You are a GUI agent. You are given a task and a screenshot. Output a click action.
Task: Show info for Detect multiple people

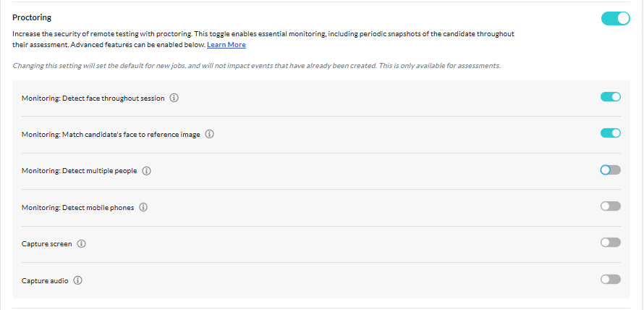coord(146,171)
